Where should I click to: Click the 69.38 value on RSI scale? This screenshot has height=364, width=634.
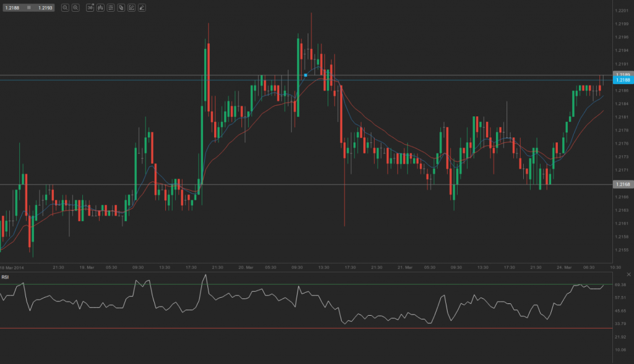pyautogui.click(x=620, y=285)
